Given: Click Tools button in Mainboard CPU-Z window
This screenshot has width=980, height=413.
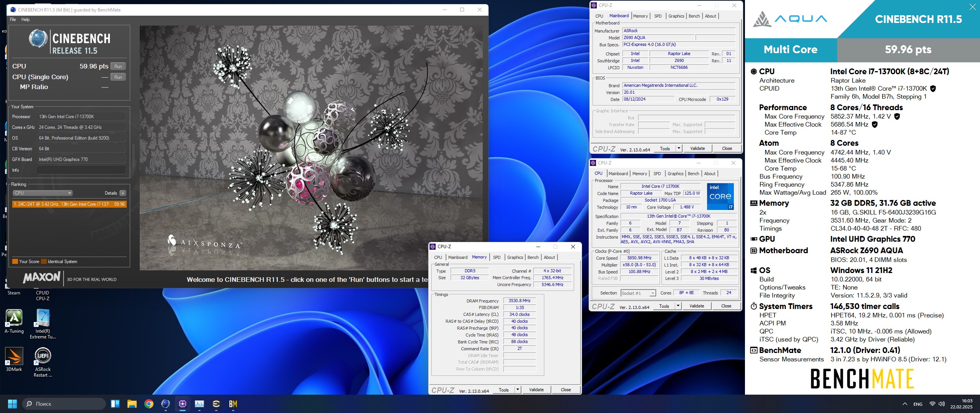Looking at the screenshot, I should (665, 149).
